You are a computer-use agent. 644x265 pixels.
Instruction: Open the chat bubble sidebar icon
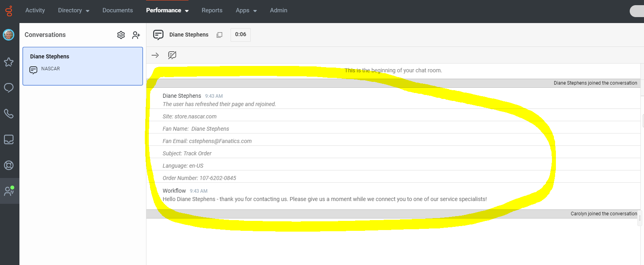coord(9,88)
